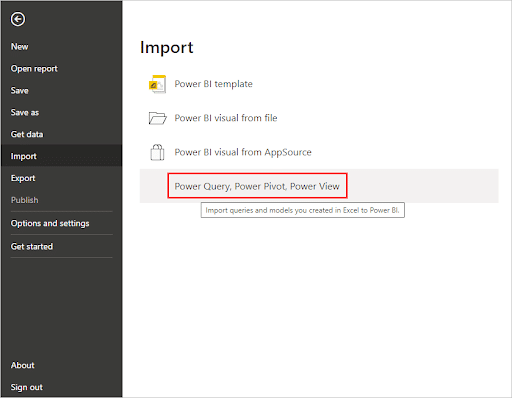Viewport: 512px width, 398px height.
Task: Open the About entry
Action: pyautogui.click(x=23, y=365)
